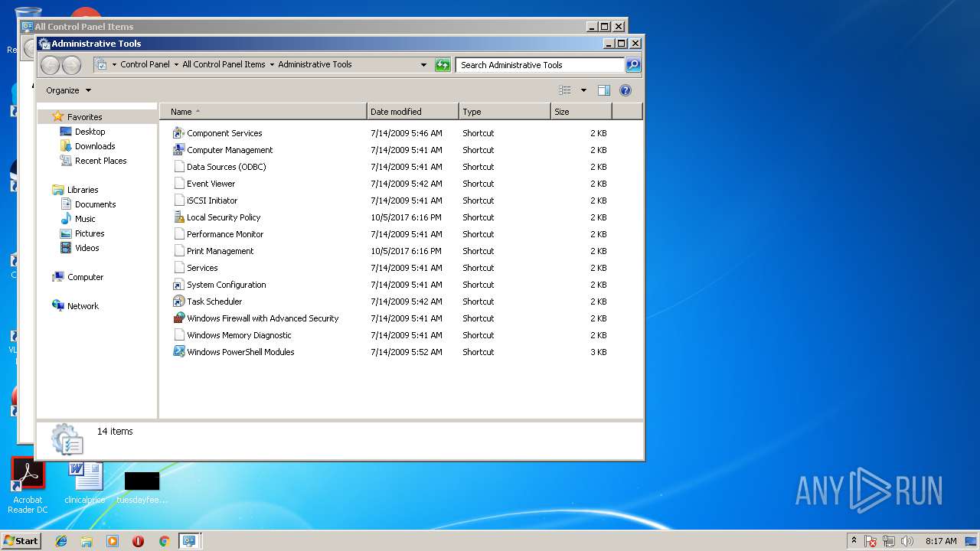
Task: Sort by Size column header
Action: (x=581, y=112)
